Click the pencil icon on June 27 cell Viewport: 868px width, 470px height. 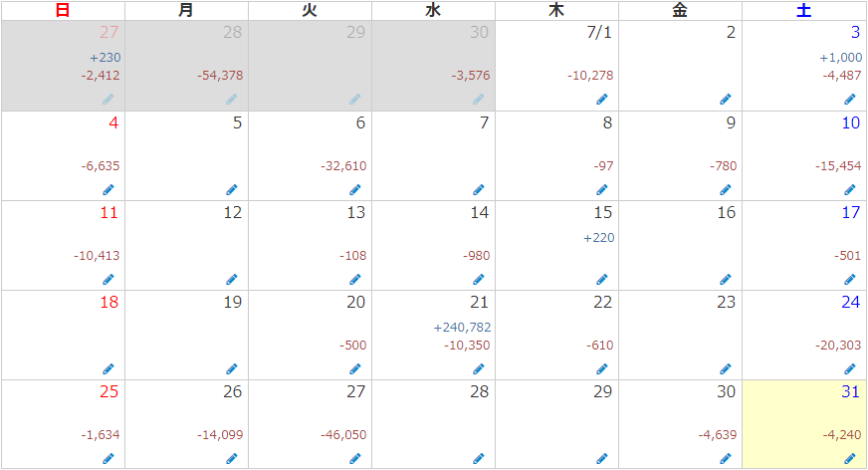[108, 100]
